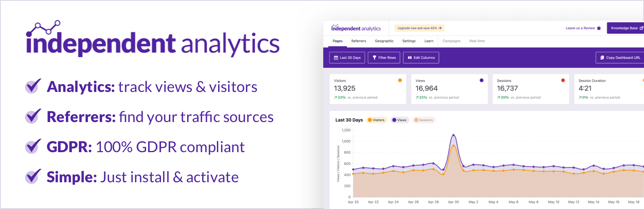Select the Real-time tab
The image size is (644, 209).
pyautogui.click(x=477, y=41)
